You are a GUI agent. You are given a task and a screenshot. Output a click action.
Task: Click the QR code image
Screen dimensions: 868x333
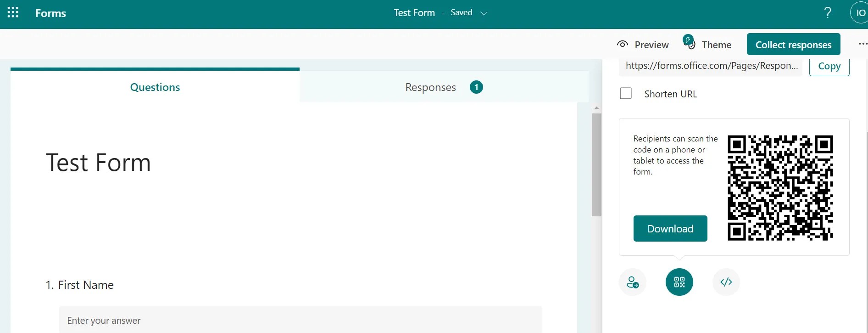click(780, 188)
